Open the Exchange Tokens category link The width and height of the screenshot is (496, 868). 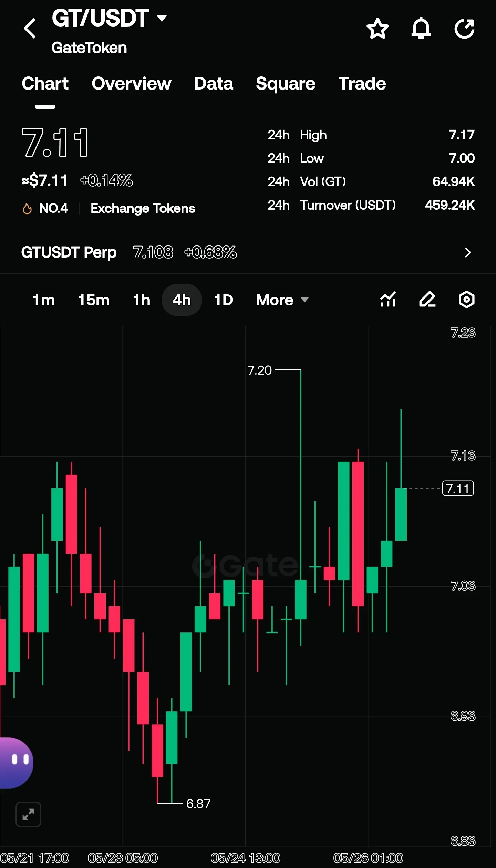click(143, 208)
